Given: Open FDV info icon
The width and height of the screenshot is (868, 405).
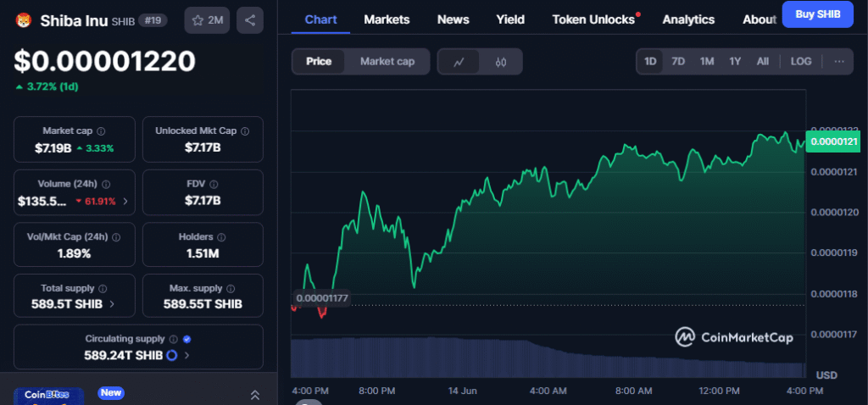Looking at the screenshot, I should [x=214, y=184].
